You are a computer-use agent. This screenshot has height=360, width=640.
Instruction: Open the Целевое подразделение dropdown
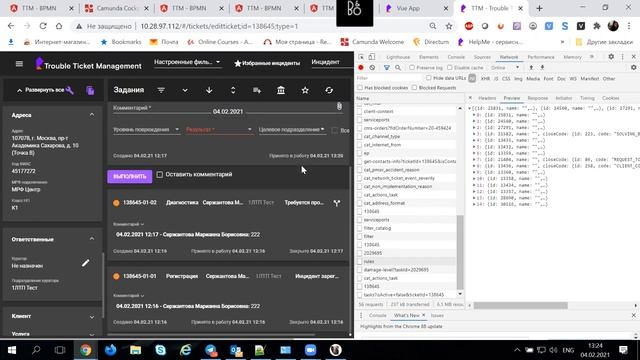(x=292, y=130)
